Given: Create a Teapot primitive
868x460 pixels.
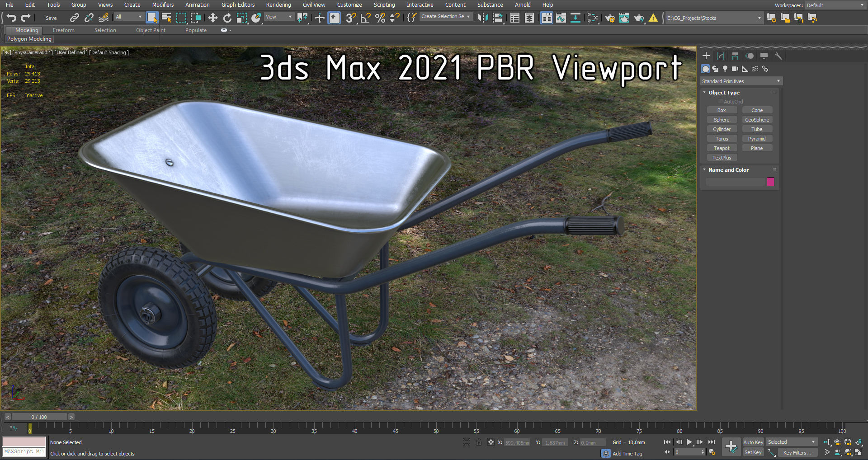Looking at the screenshot, I should pyautogui.click(x=722, y=148).
